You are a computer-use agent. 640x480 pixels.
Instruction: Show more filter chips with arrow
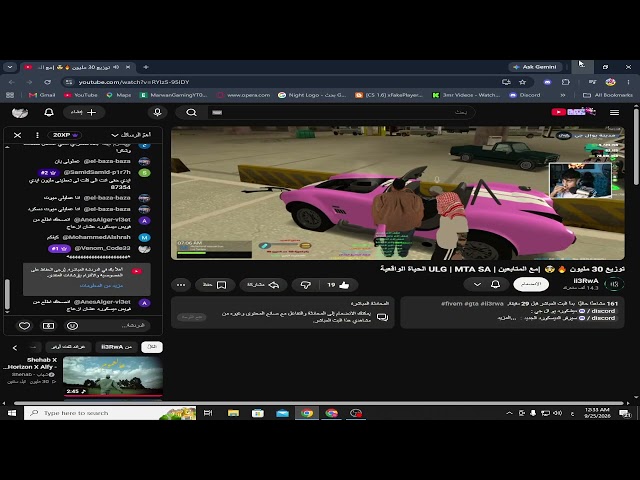coord(15,348)
